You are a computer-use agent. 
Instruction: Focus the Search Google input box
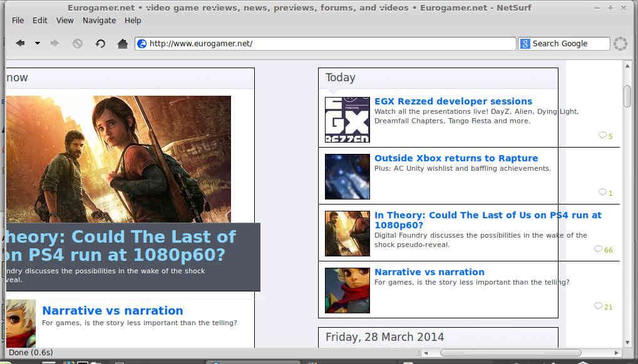click(569, 44)
